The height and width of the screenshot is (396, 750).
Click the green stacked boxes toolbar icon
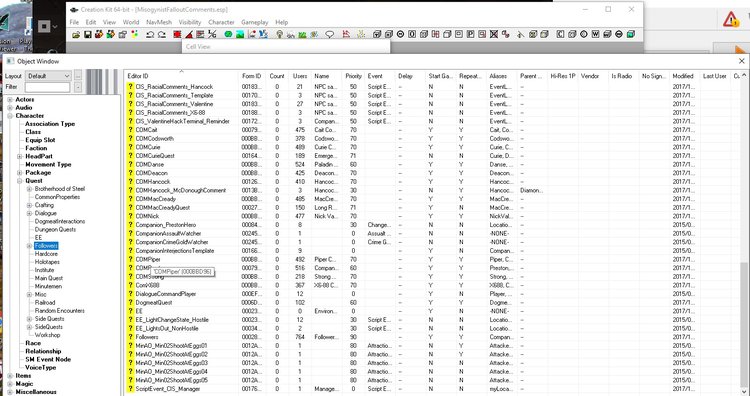110,34
